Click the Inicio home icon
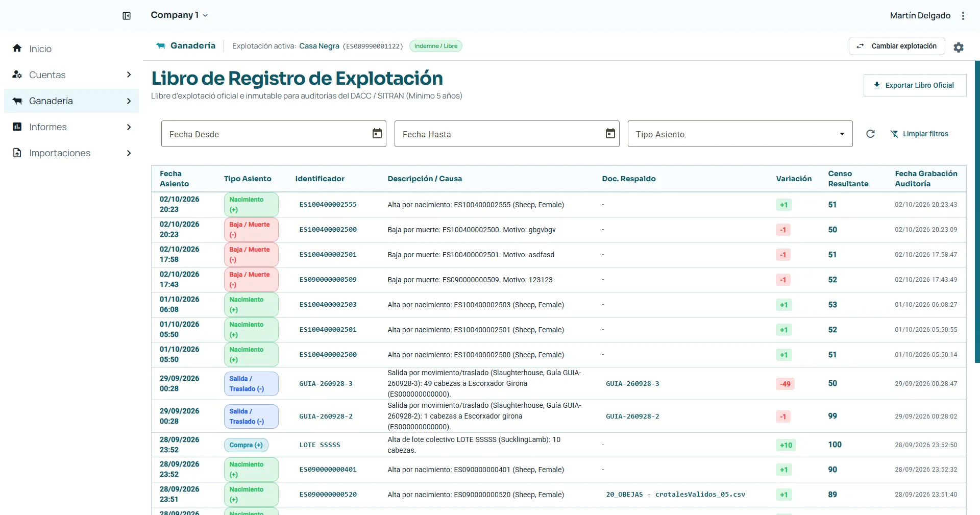Screen dimensions: 980x515 (17, 48)
